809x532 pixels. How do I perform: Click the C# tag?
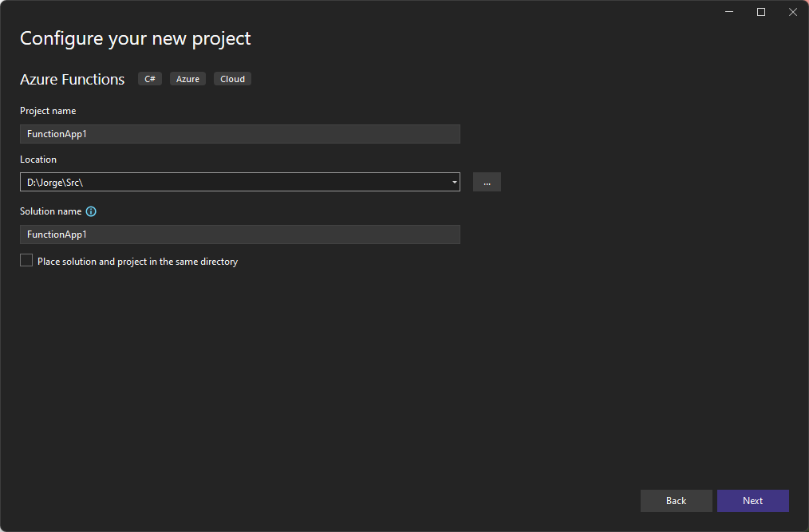click(150, 79)
